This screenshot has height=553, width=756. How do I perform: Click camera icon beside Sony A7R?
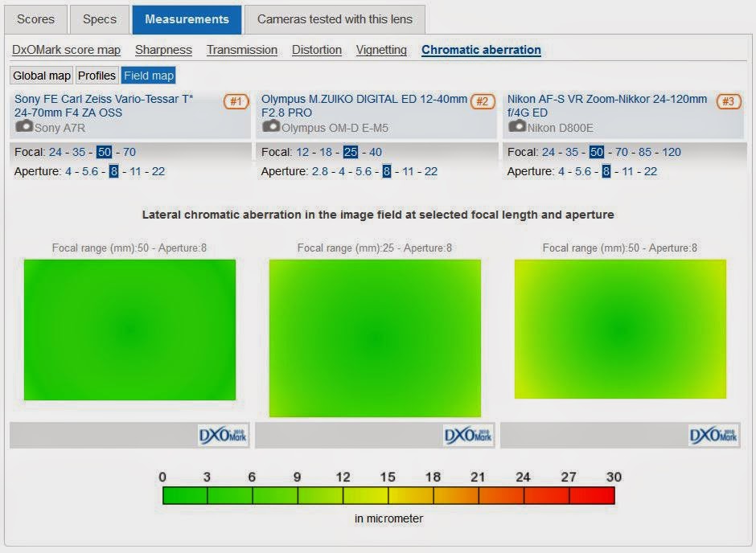24,127
